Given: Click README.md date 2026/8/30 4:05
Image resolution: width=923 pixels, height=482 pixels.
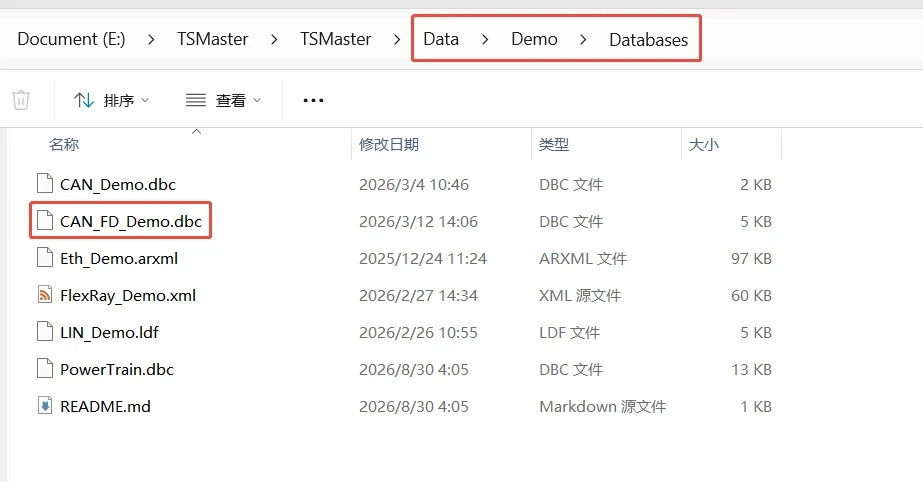Looking at the screenshot, I should pyautogui.click(x=414, y=407).
